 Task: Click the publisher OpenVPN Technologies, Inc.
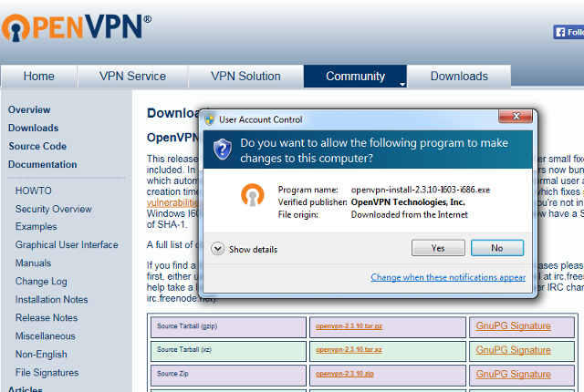[408, 202]
